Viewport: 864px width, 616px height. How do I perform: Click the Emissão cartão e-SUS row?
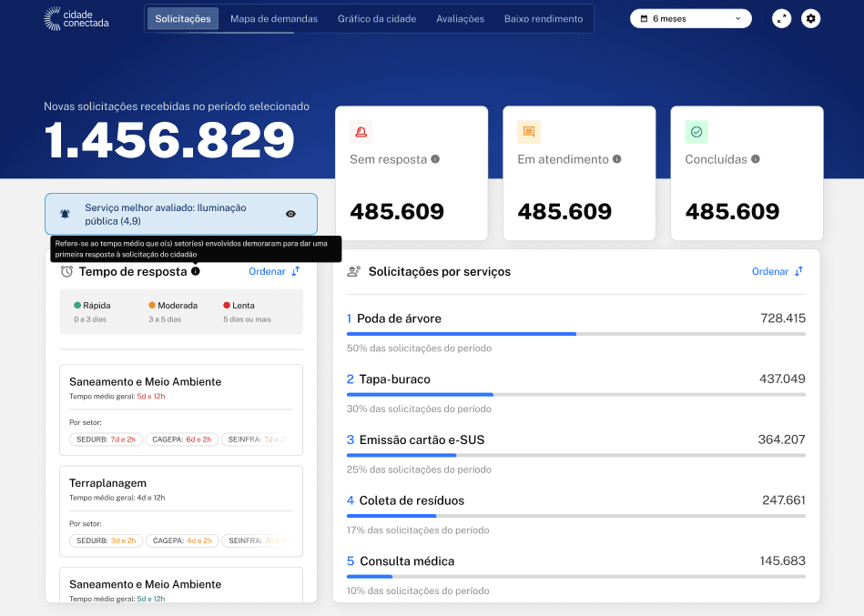575,454
